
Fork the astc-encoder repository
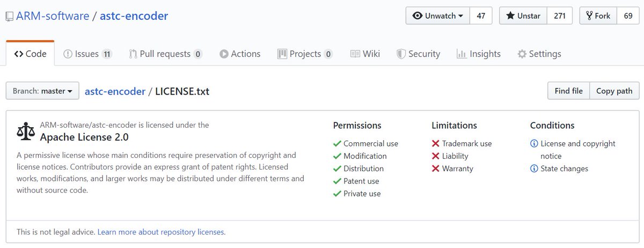598,16
